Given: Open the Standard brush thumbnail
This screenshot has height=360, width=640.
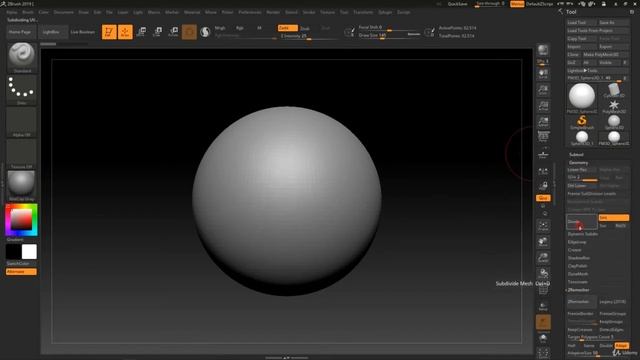Looking at the screenshot, I should pos(21,56).
